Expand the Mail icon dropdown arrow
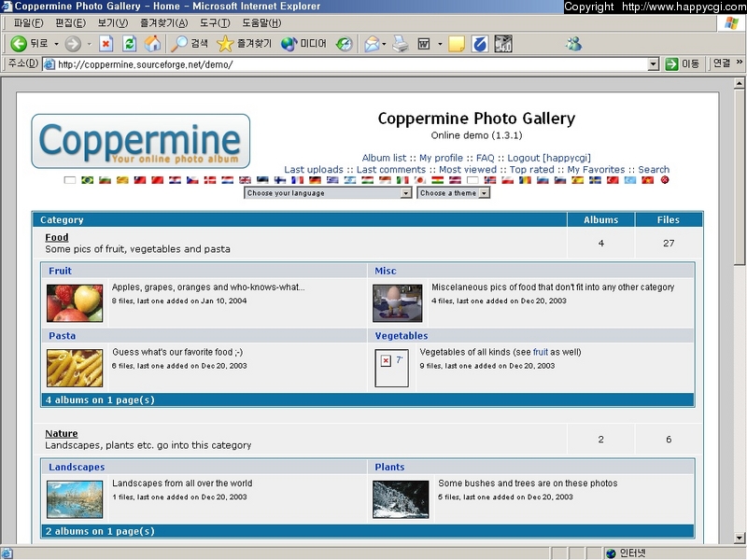This screenshot has width=747, height=560. tap(384, 44)
